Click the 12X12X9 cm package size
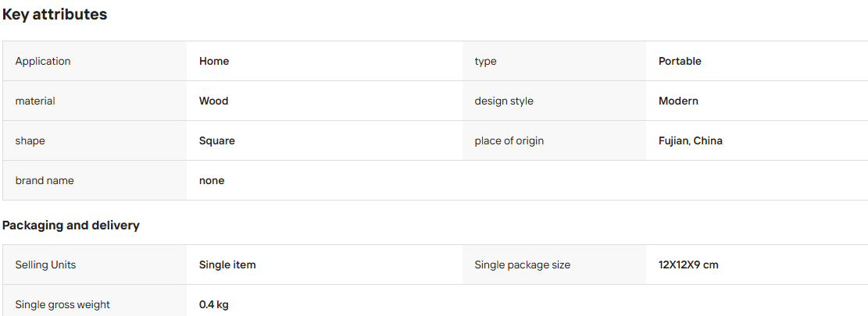This screenshot has height=316, width=868. click(x=688, y=265)
